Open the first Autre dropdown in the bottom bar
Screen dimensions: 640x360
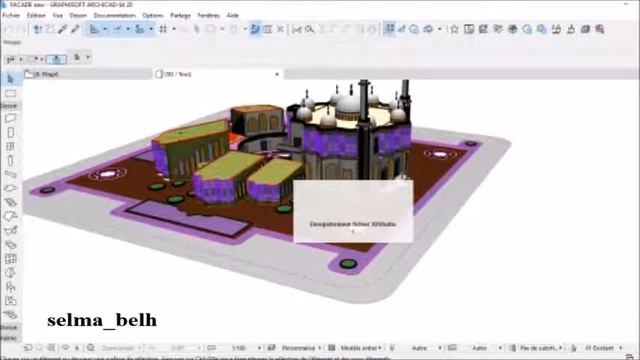[x=440, y=348]
